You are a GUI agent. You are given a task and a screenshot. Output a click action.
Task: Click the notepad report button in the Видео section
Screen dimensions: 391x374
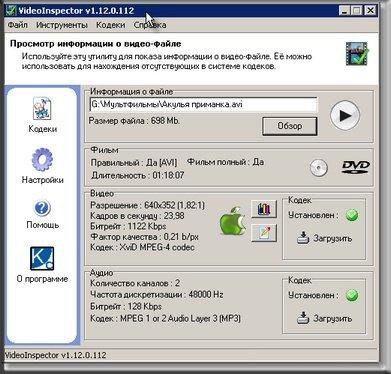264,233
